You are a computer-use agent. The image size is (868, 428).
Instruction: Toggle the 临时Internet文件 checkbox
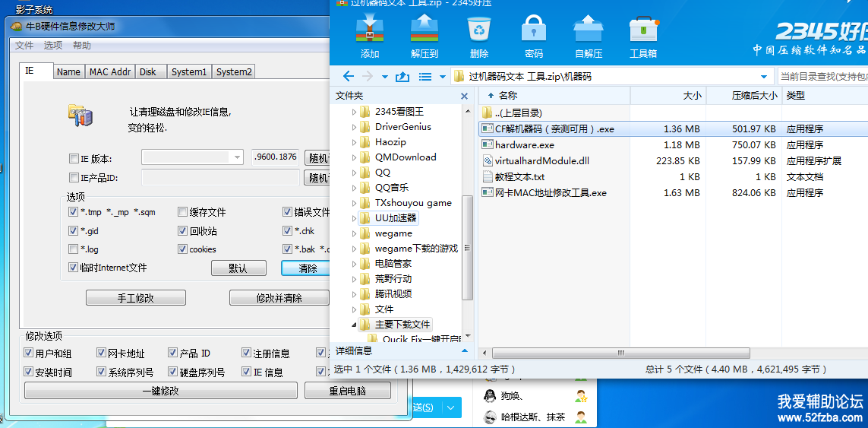click(x=73, y=268)
